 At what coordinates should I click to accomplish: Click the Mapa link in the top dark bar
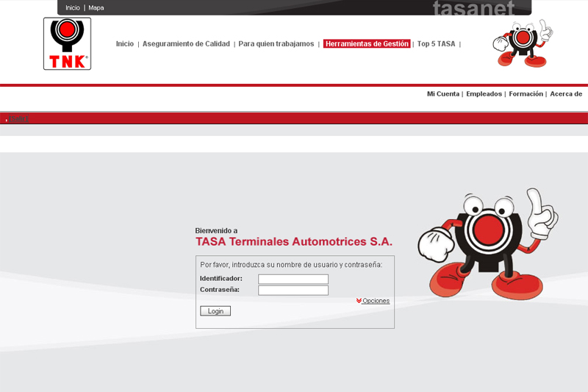pyautogui.click(x=96, y=8)
